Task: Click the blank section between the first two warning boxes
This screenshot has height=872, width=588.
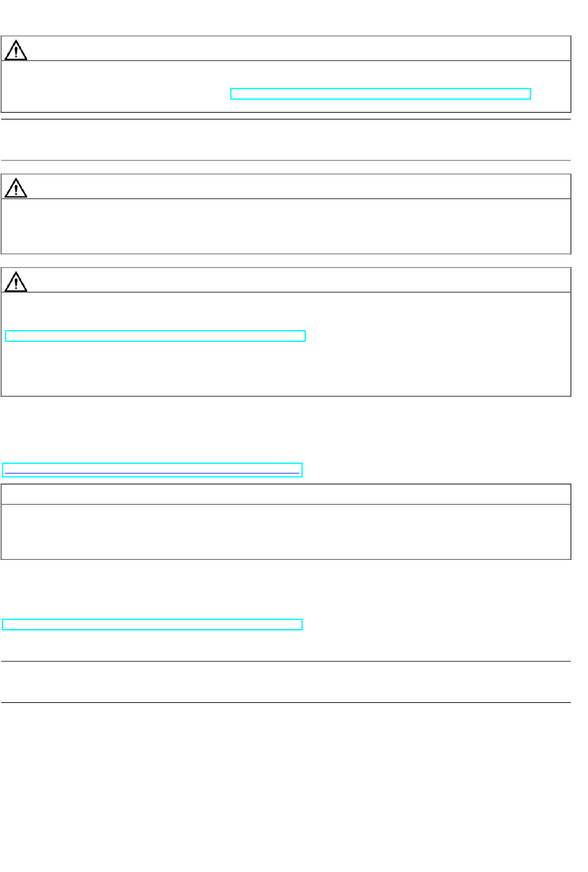Action: [x=286, y=140]
